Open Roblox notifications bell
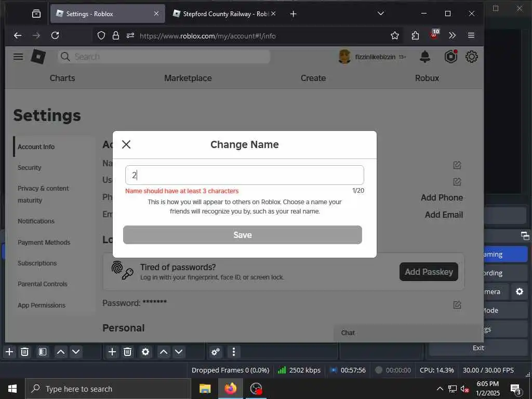532x399 pixels. [425, 57]
